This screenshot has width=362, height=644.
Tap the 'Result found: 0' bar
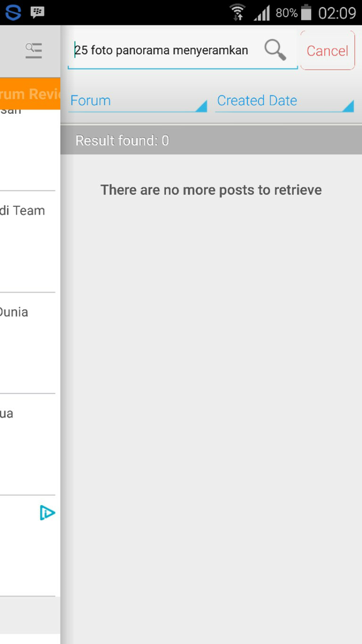(211, 140)
